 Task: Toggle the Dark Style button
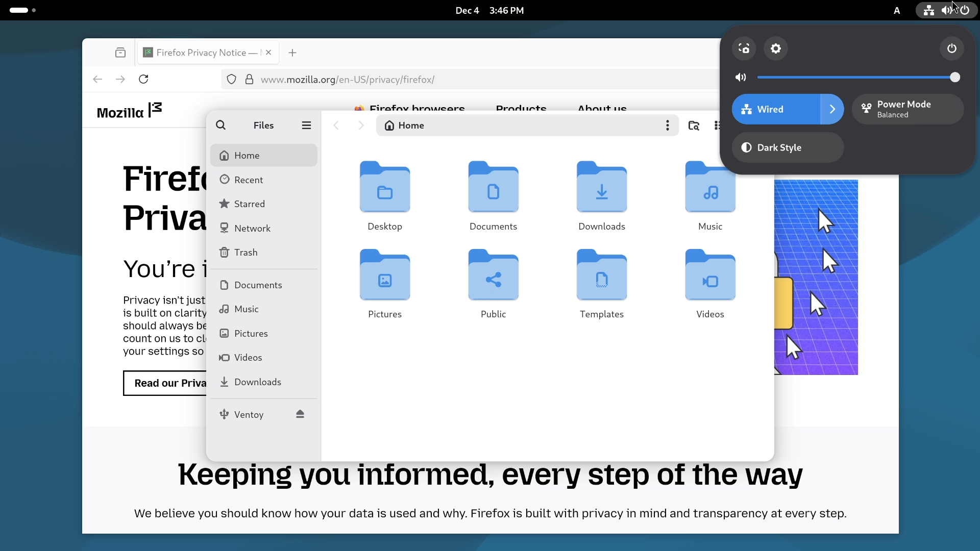(x=788, y=147)
